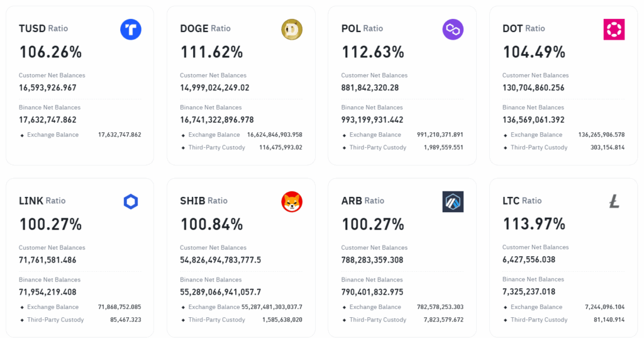Viewport: 644px width, 338px height.
Task: Click the Chainlink LINK logo icon
Action: (x=131, y=202)
